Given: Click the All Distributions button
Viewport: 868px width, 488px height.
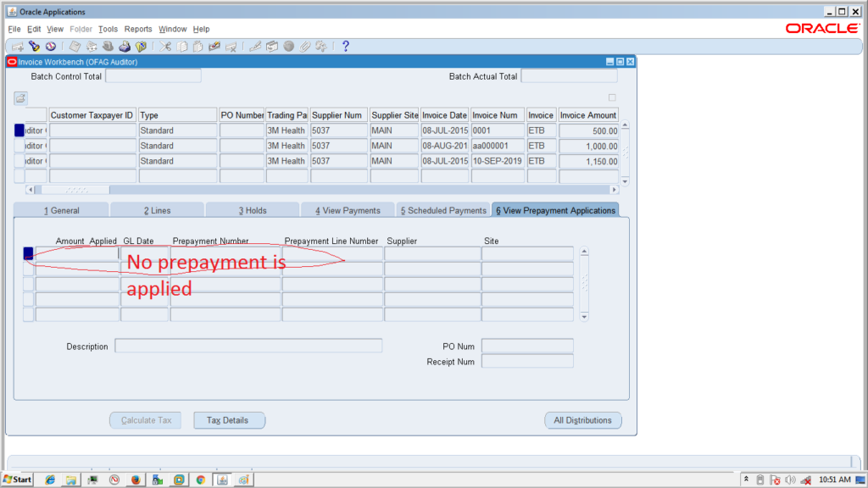Looking at the screenshot, I should click(583, 420).
